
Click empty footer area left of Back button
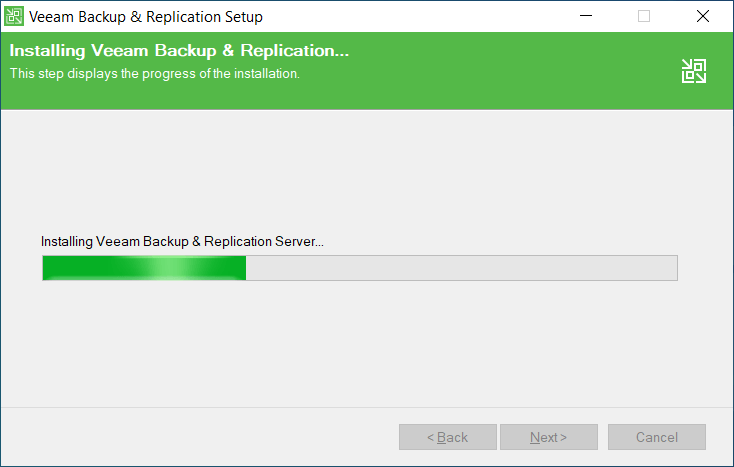click(x=200, y=437)
